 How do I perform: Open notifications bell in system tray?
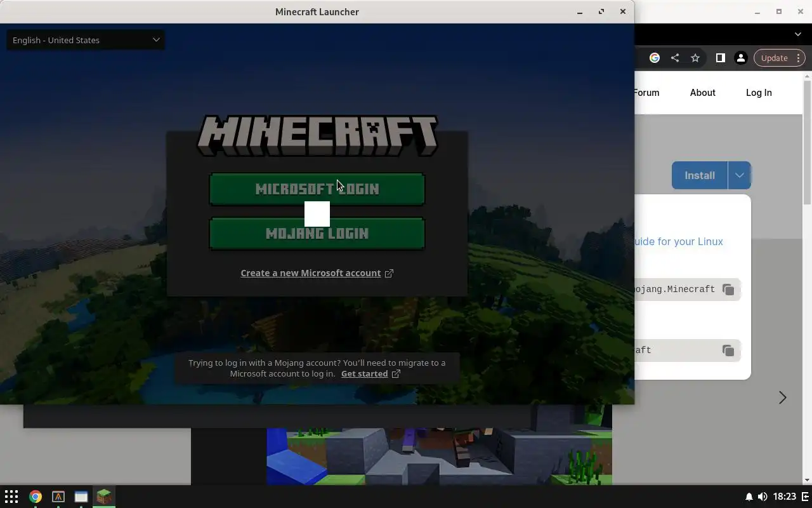pyautogui.click(x=749, y=497)
